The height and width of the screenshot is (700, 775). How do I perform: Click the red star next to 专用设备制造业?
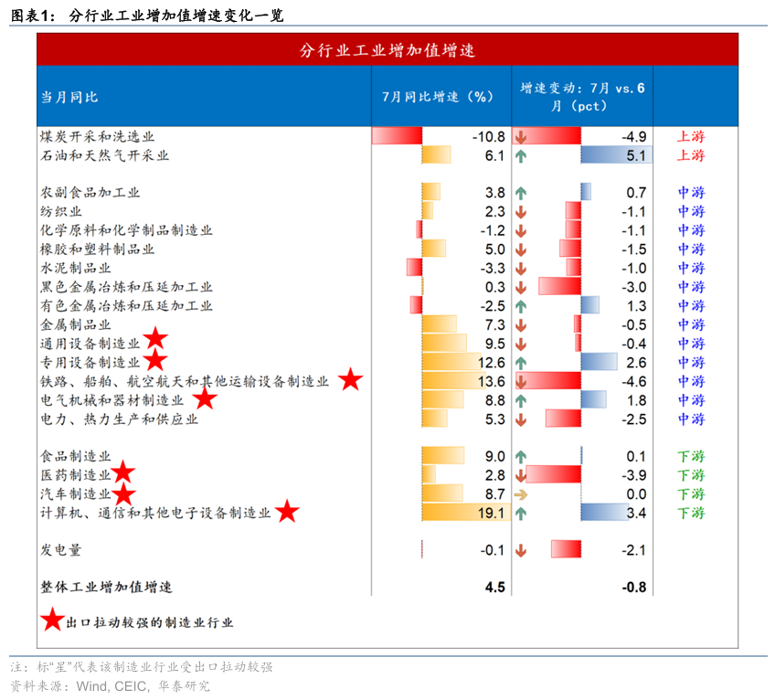point(155,359)
